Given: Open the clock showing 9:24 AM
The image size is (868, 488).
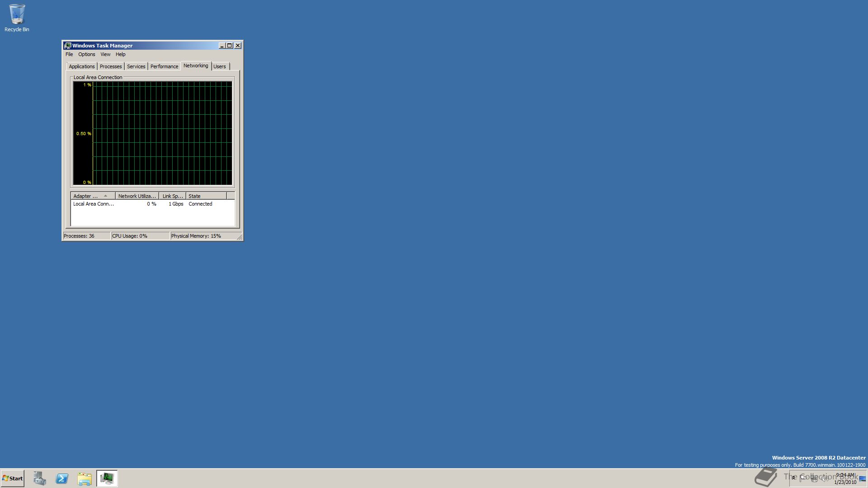Looking at the screenshot, I should coord(845,479).
